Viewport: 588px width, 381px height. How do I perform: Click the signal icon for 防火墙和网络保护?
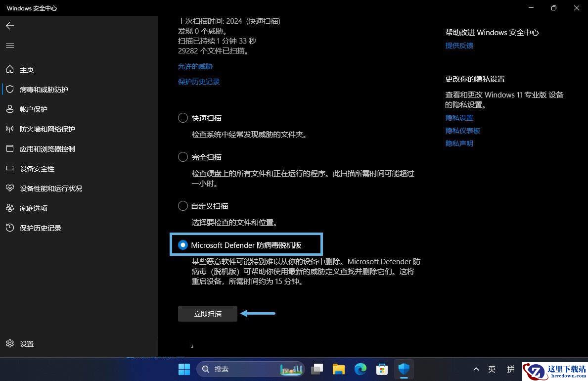tap(10, 129)
